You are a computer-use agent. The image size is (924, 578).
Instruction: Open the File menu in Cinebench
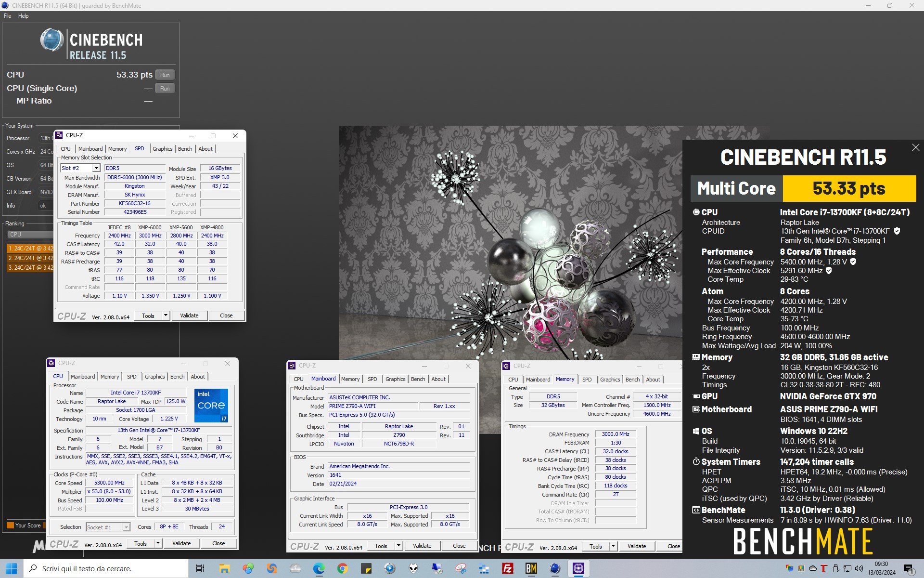tap(8, 16)
